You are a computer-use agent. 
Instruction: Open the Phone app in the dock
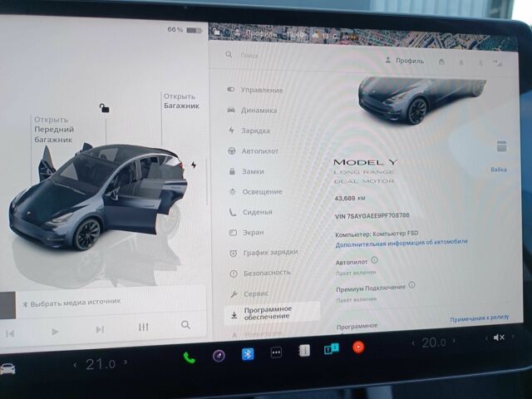point(189,357)
